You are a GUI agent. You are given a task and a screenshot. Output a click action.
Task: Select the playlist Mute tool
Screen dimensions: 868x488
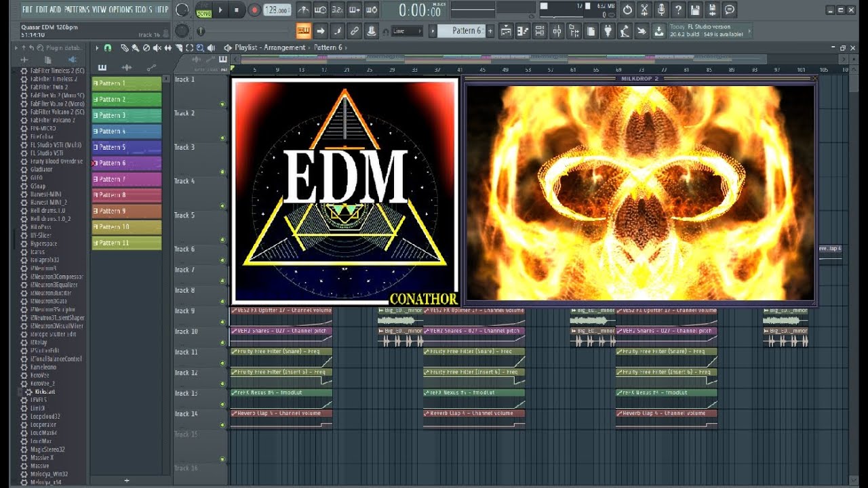(157, 48)
